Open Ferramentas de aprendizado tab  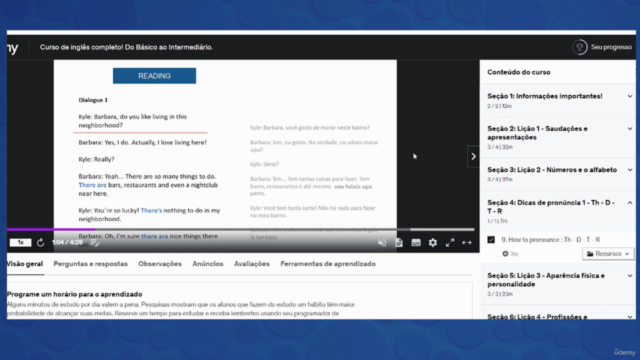click(x=328, y=264)
